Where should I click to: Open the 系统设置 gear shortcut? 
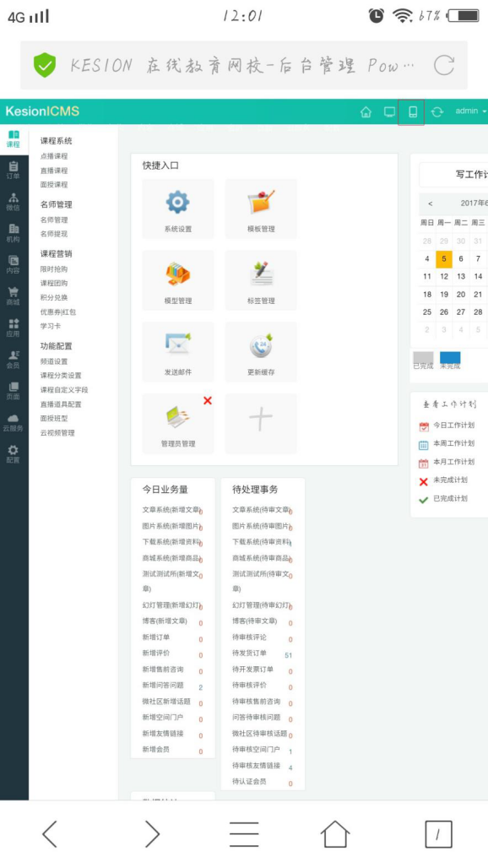point(177,209)
